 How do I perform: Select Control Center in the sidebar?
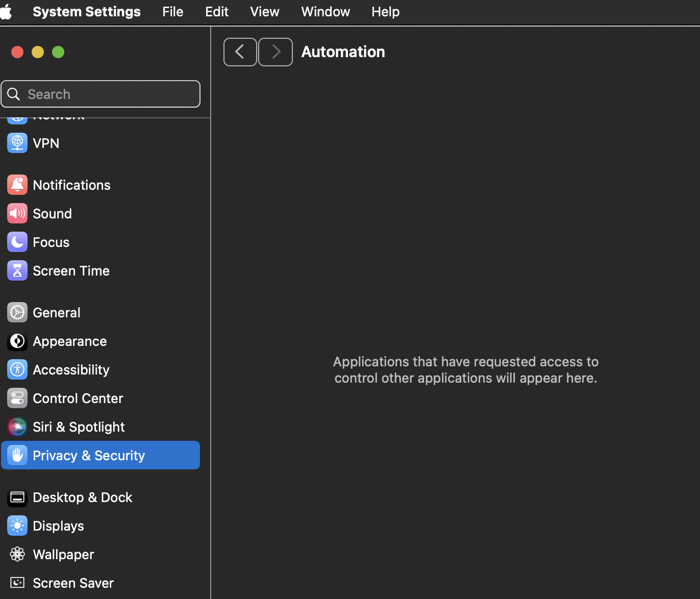point(78,398)
